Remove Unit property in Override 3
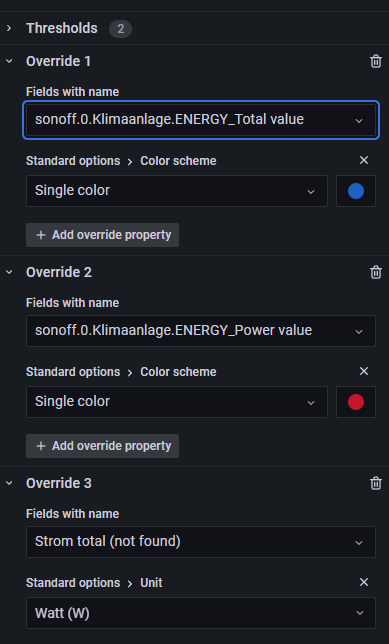This screenshot has height=644, width=389. click(364, 582)
